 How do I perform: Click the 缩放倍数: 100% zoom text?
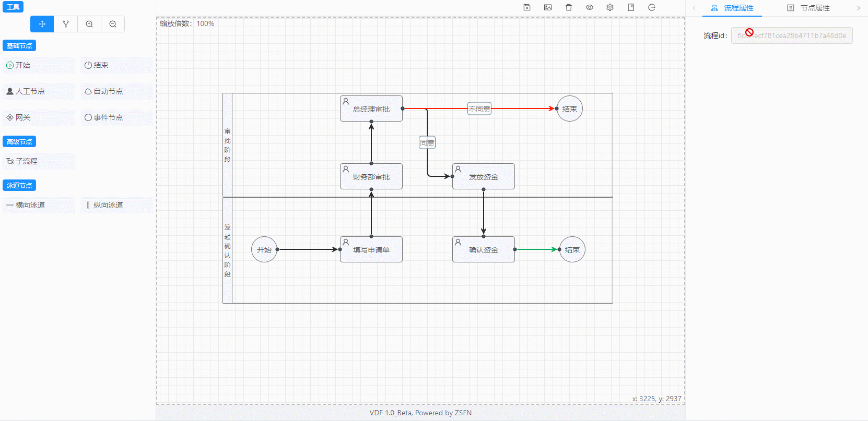(x=187, y=23)
